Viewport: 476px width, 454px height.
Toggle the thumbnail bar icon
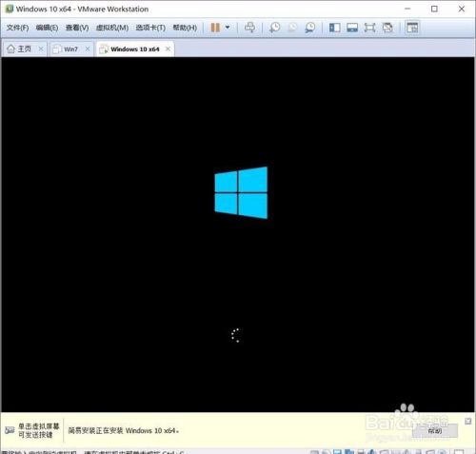tap(352, 28)
